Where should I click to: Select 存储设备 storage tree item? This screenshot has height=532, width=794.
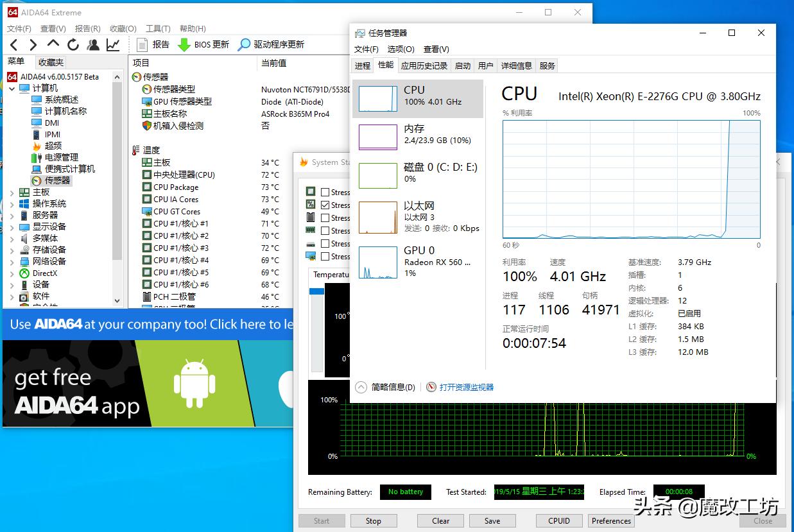point(42,250)
